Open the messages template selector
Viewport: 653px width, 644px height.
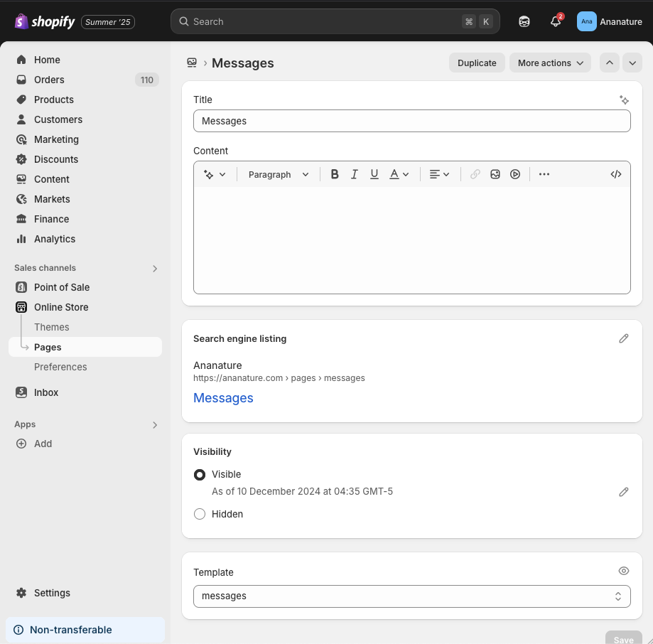(411, 596)
